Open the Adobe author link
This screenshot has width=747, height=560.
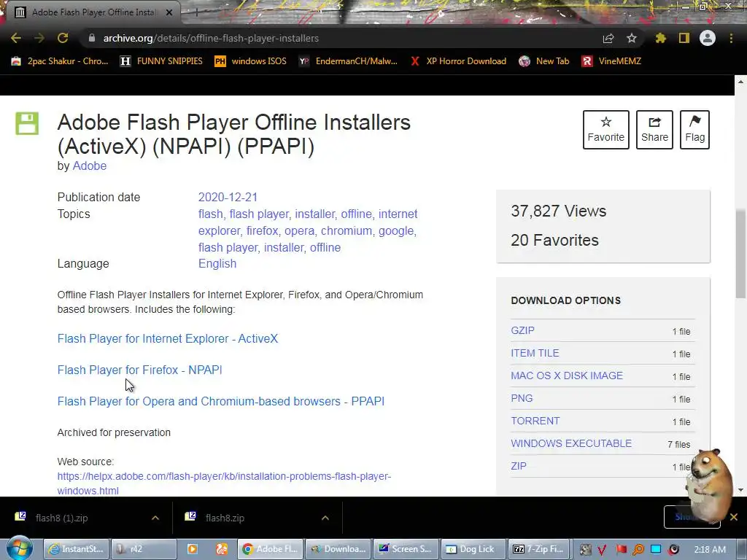pos(89,166)
